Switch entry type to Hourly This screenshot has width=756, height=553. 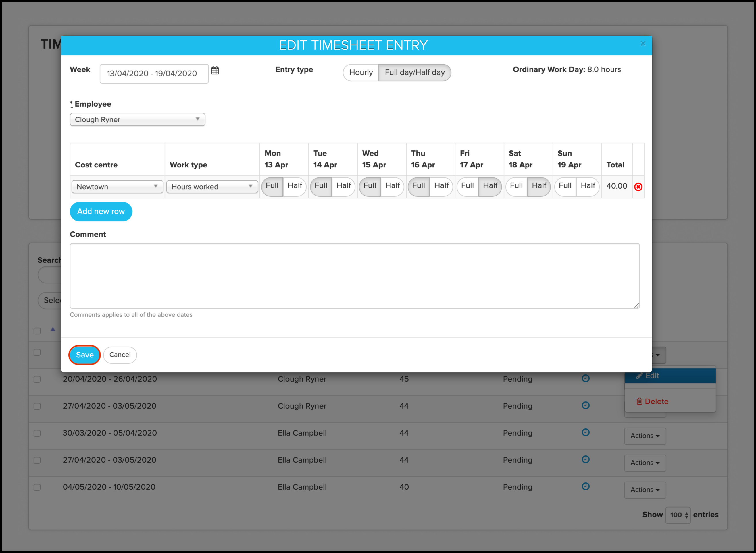click(x=361, y=73)
